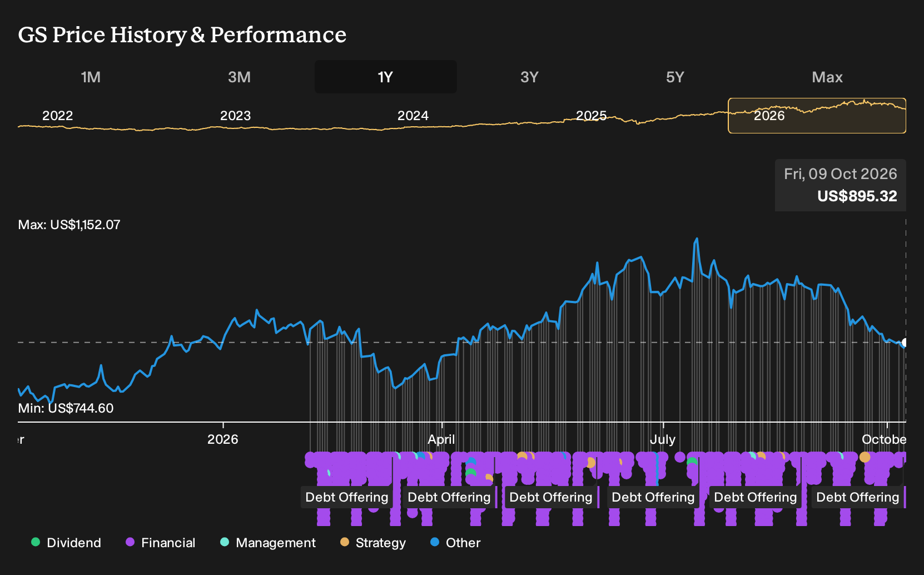Click 2024 on the overview timeline

coord(413,116)
